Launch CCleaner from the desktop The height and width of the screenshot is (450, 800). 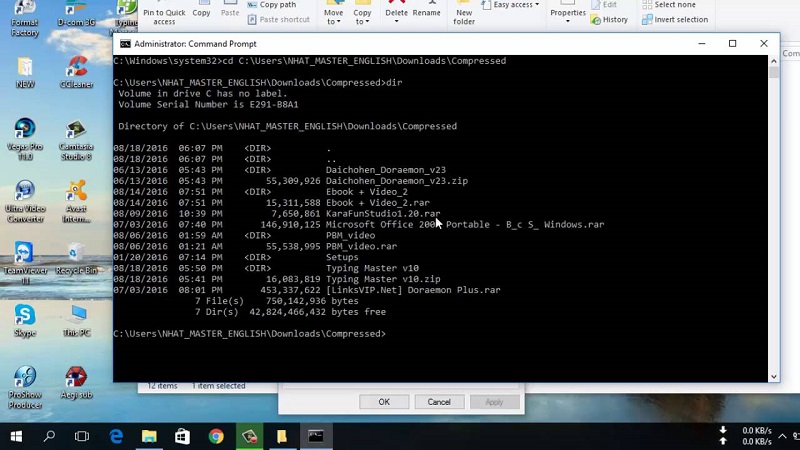(x=77, y=72)
